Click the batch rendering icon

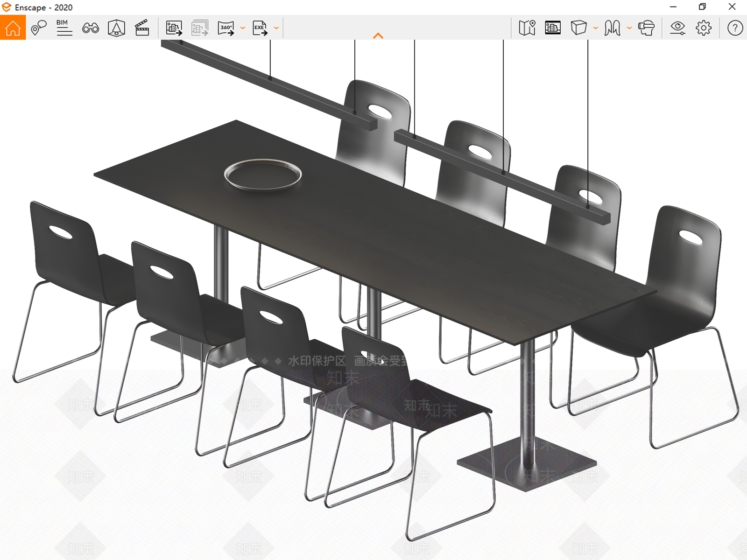pos(200,28)
